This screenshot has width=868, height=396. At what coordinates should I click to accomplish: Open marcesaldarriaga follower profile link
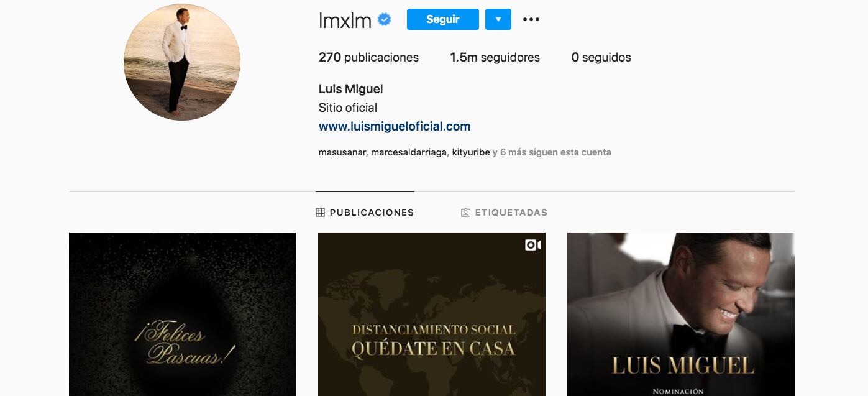click(x=409, y=152)
